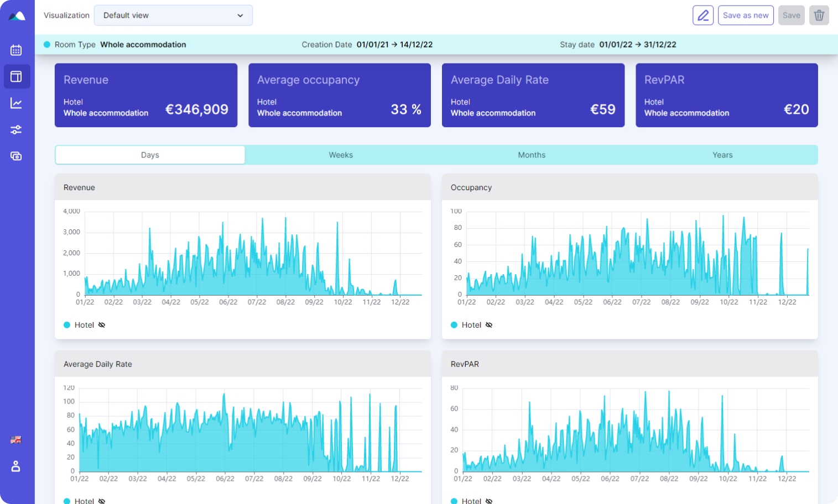Open the calendar view in sidebar
This screenshot has width=838, height=504.
16,50
